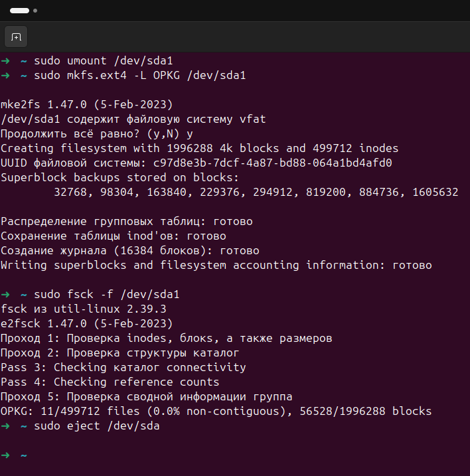Viewport: 470px width, 476px height.
Task: Click 'Superblock backups stored on blocks:' text
Action: [x=119, y=177]
